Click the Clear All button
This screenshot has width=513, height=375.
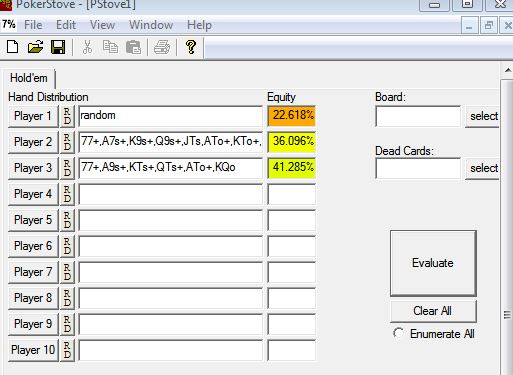433,311
